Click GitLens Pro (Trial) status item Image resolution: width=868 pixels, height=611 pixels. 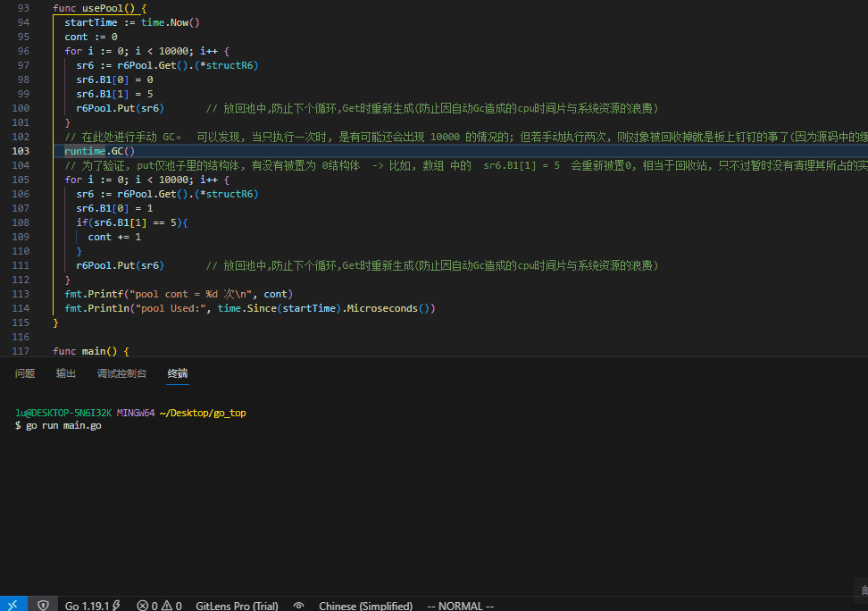(x=237, y=606)
